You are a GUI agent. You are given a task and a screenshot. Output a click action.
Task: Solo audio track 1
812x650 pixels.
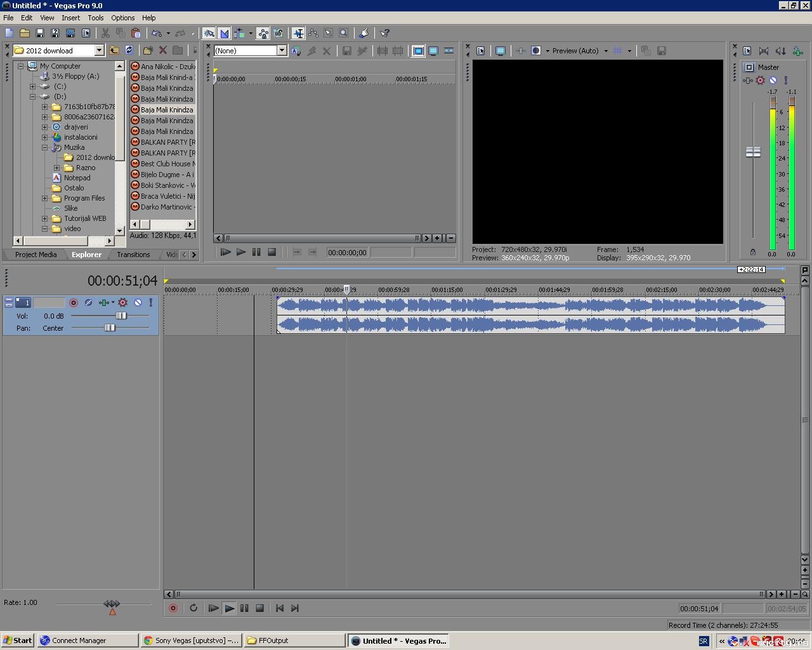[x=151, y=303]
